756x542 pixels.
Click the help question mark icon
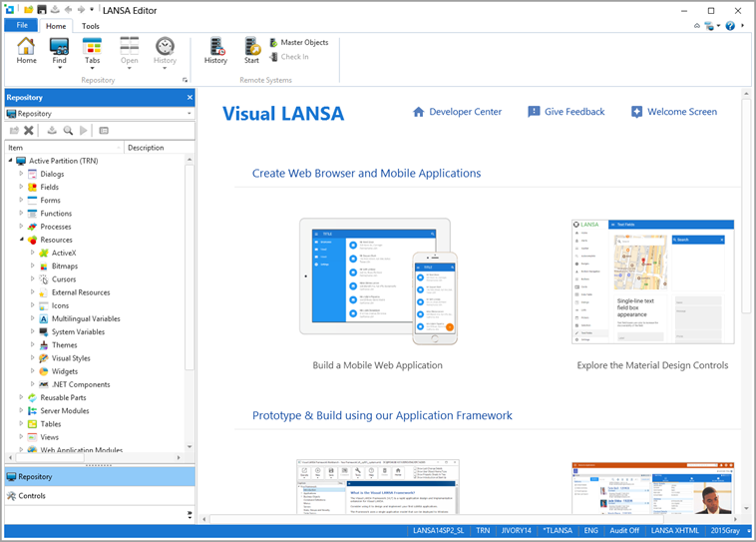[730, 26]
